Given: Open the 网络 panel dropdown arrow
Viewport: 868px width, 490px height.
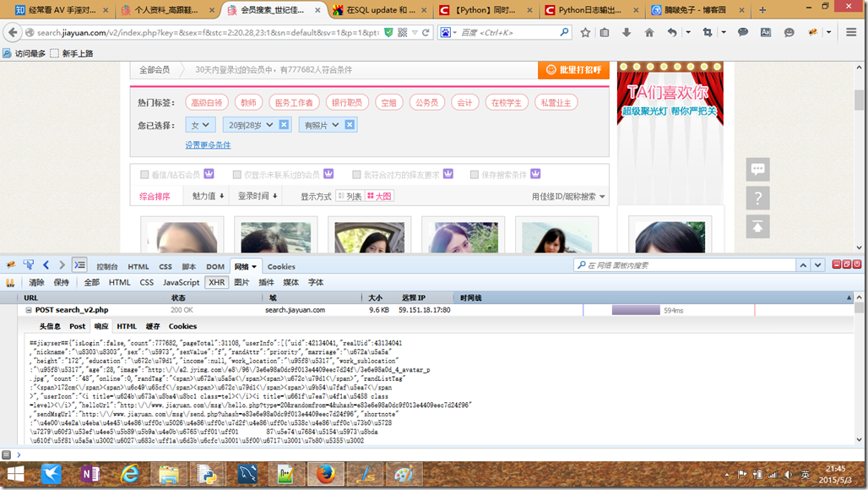Looking at the screenshot, I should (254, 267).
